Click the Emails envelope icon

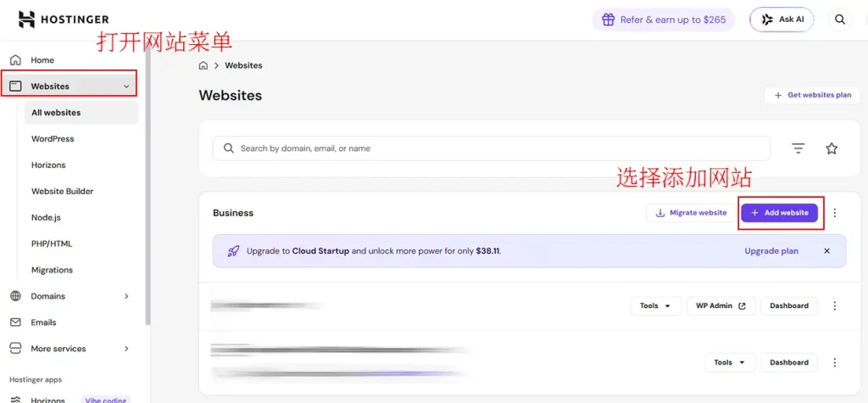click(x=15, y=322)
